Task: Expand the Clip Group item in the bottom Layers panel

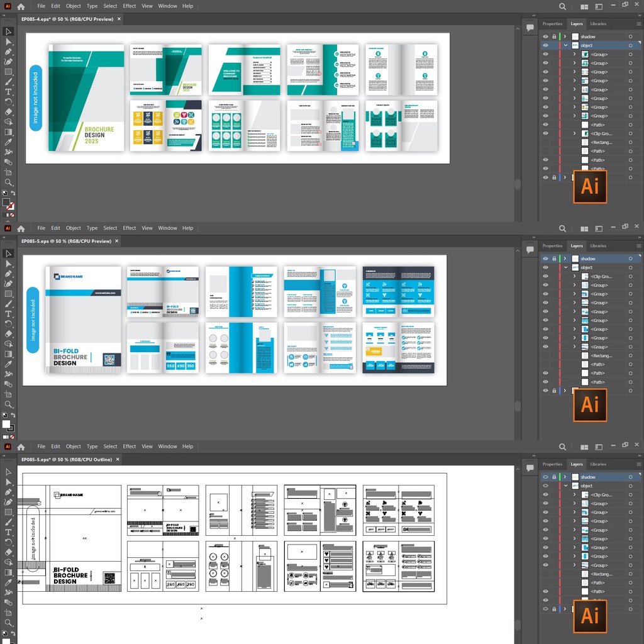Action: [x=574, y=495]
